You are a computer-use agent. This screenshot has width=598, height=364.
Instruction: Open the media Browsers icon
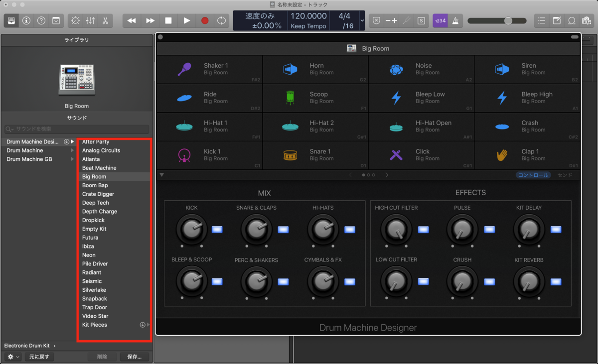click(587, 20)
